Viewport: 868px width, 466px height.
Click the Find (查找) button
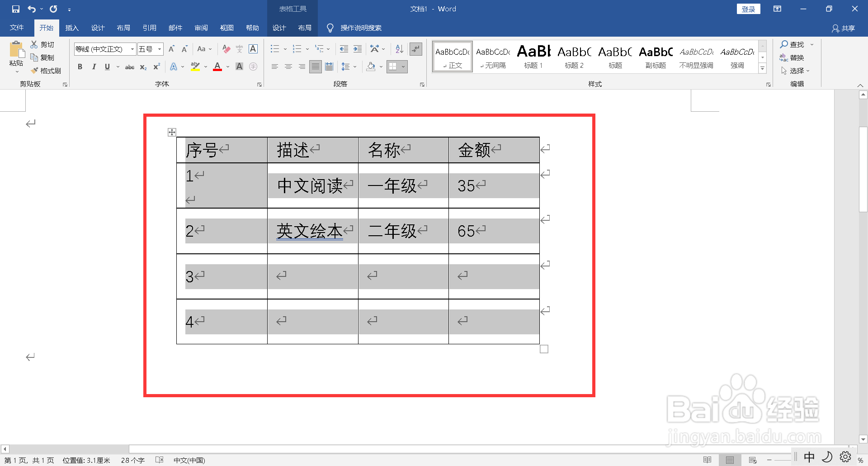click(793, 44)
